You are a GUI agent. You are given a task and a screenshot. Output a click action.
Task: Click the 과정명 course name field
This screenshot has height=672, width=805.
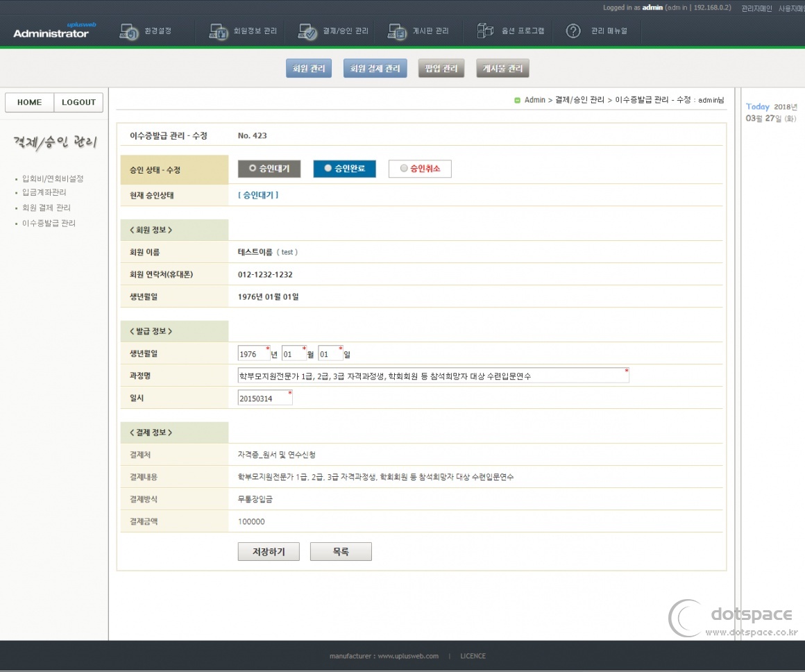click(x=432, y=376)
